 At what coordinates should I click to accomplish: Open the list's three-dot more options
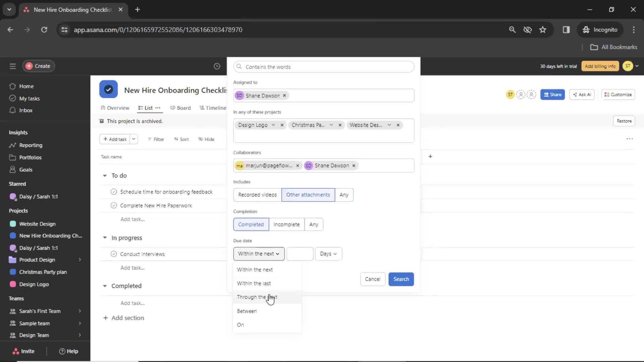point(630,139)
